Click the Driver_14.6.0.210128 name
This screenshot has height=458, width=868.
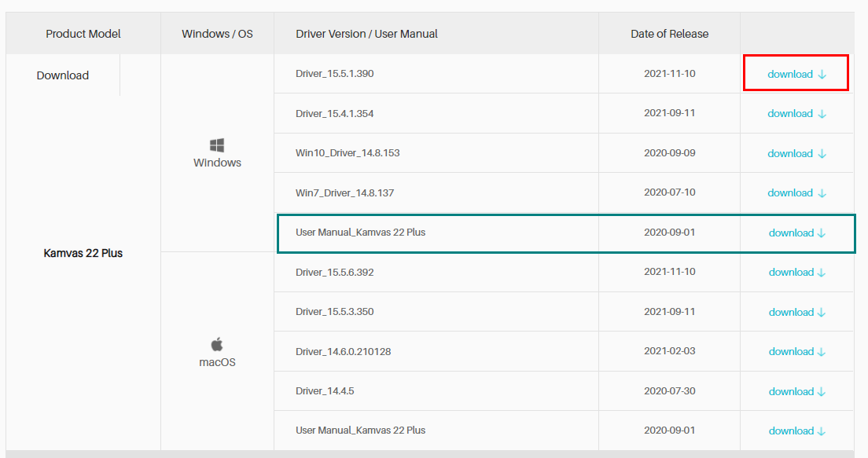pyautogui.click(x=344, y=351)
